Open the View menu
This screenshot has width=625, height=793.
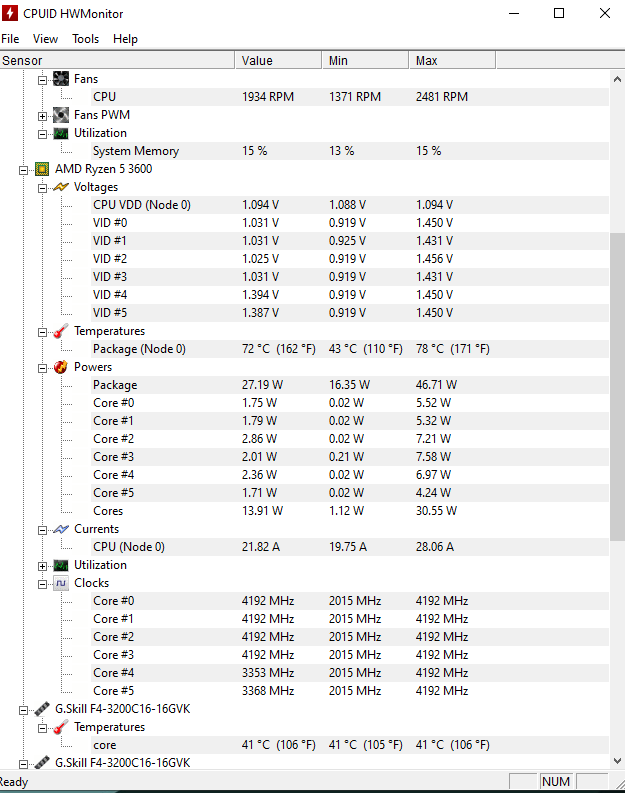pyautogui.click(x=46, y=39)
